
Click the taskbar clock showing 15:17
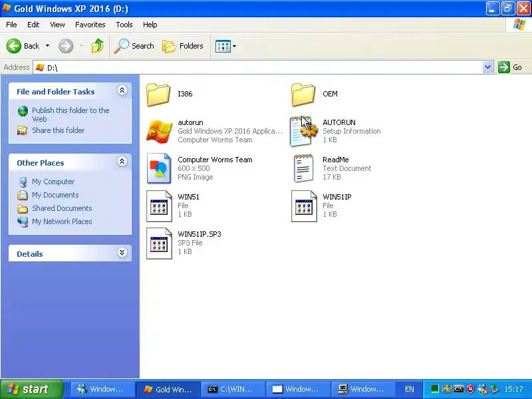click(x=513, y=389)
